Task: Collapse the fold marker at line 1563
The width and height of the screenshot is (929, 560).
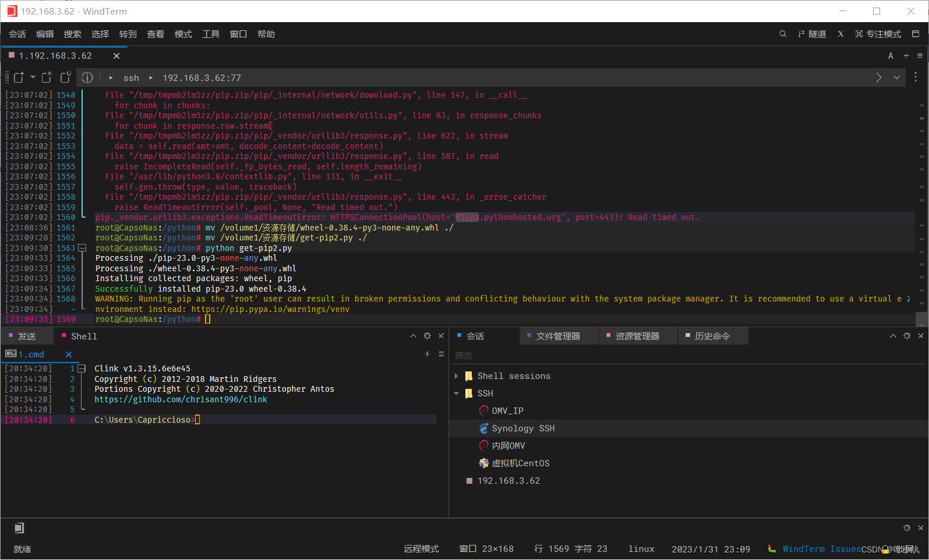Action: click(x=82, y=248)
